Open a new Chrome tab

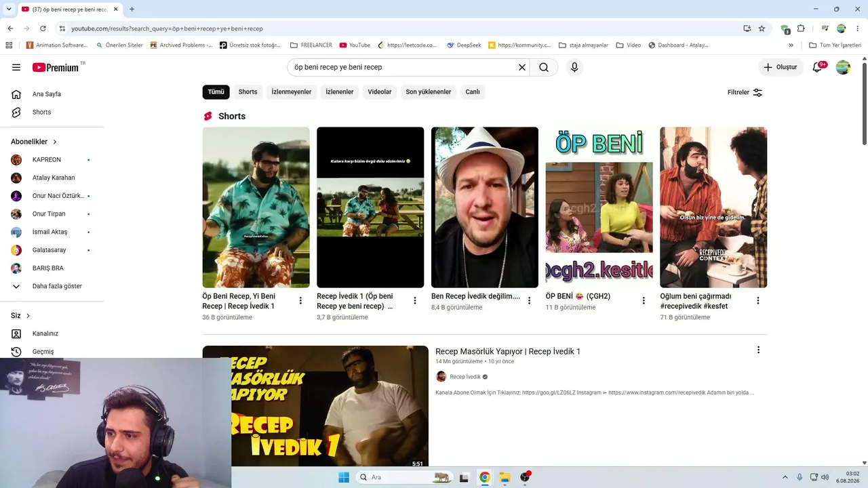pyautogui.click(x=132, y=9)
